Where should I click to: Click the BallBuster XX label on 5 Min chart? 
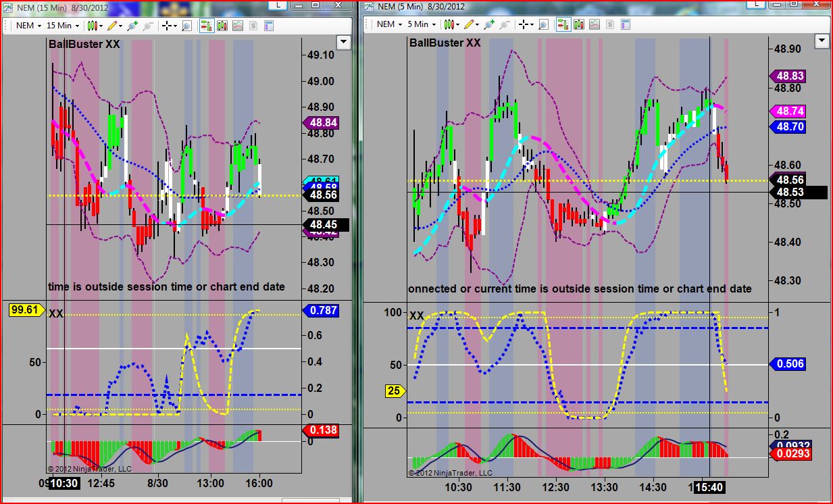click(445, 42)
